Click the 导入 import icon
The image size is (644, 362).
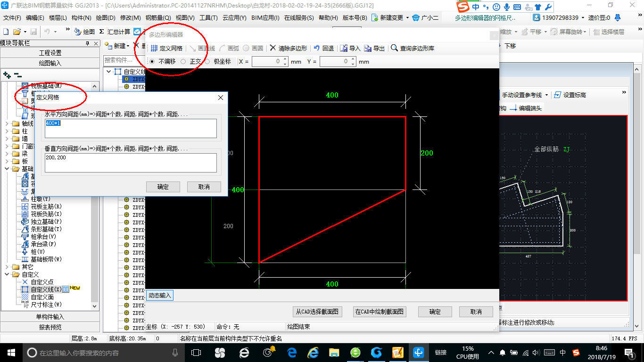pos(344,49)
